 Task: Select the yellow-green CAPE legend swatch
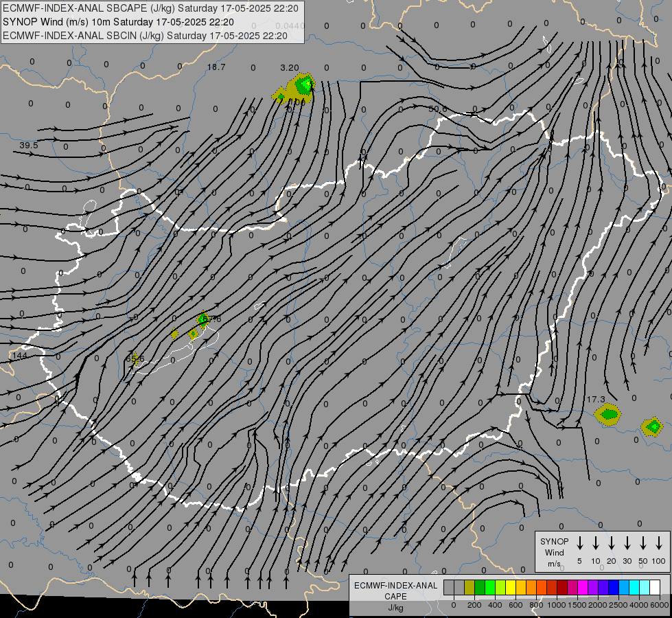point(500,587)
